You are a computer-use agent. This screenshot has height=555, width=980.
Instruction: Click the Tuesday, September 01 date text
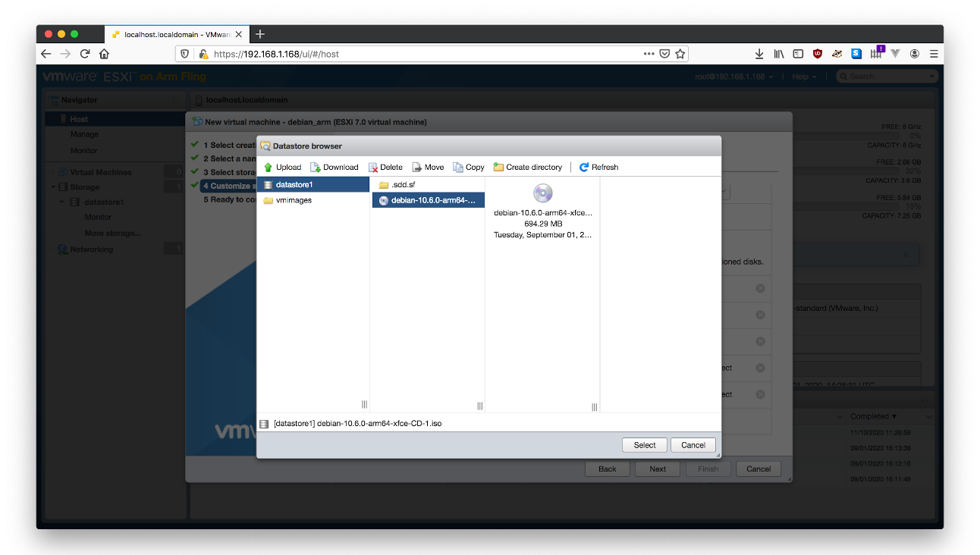coord(543,235)
